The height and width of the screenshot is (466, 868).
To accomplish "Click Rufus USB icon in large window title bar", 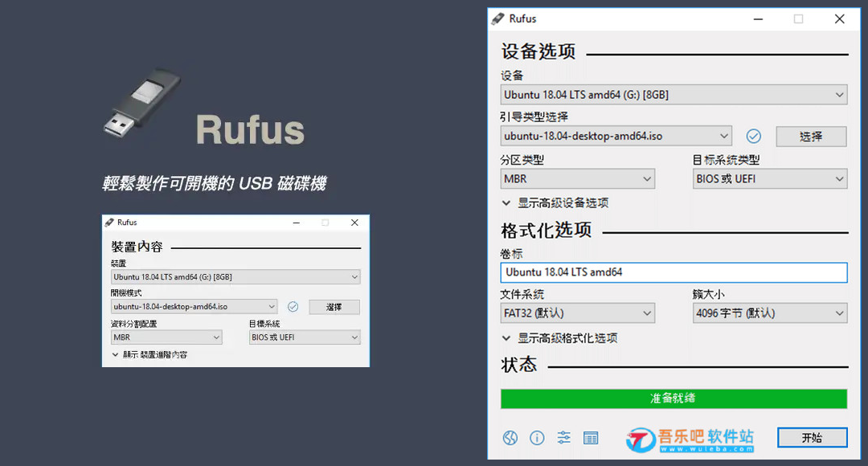I will (497, 18).
